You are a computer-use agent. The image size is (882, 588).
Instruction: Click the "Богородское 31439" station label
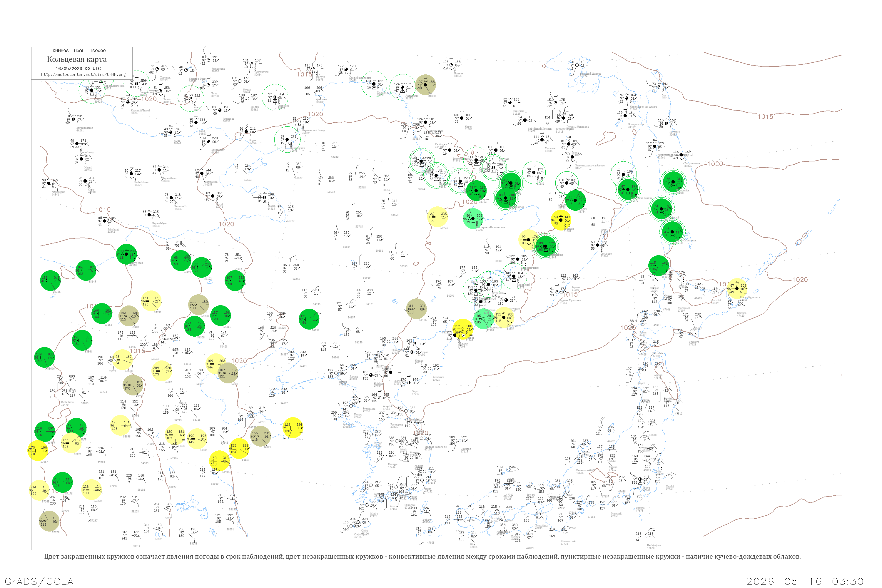click(x=636, y=126)
